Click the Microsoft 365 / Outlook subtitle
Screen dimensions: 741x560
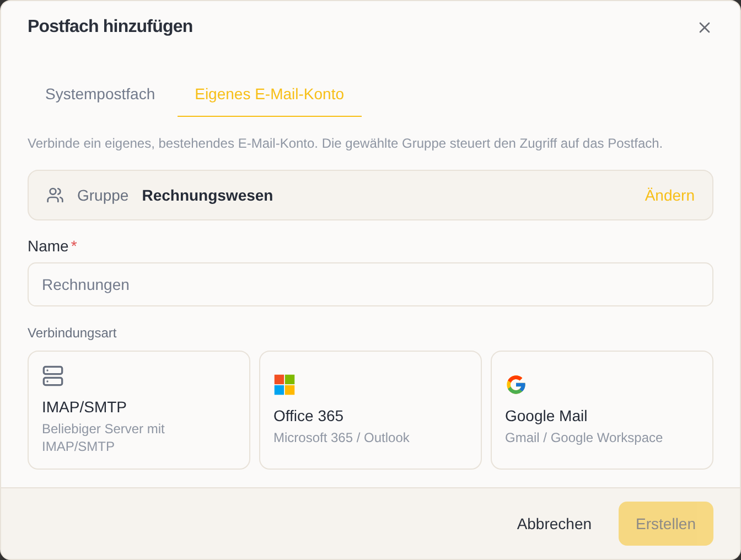(341, 438)
